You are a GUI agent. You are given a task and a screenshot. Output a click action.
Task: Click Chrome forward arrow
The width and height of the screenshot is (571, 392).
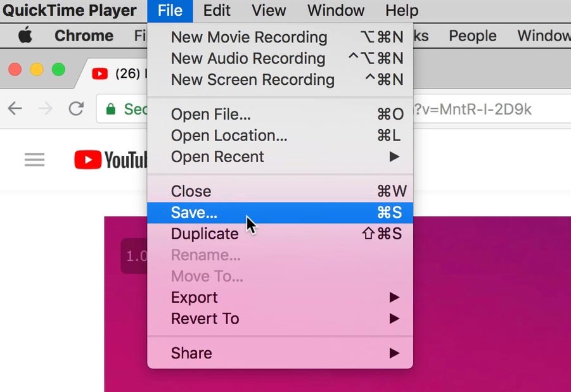point(46,108)
